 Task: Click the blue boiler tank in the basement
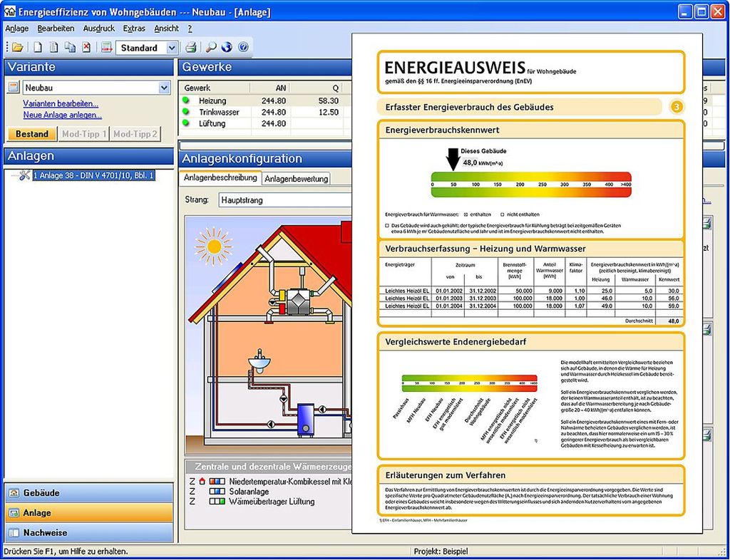pos(305,419)
